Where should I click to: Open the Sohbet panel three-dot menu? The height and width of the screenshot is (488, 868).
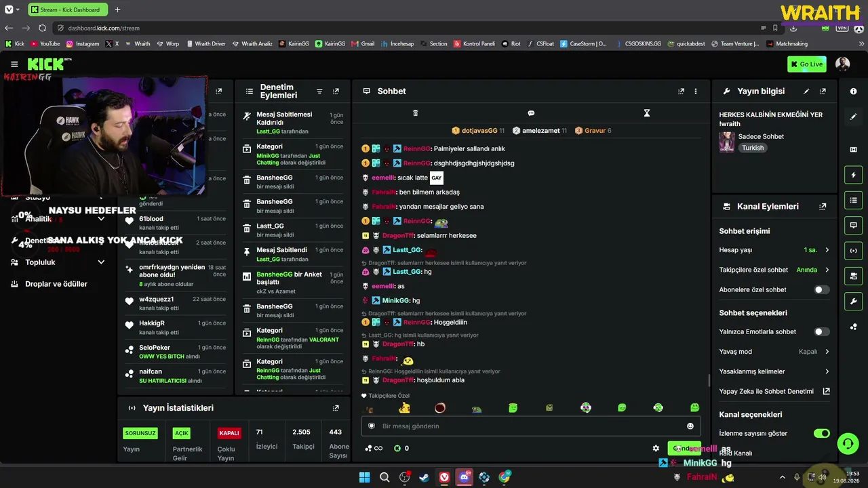696,91
